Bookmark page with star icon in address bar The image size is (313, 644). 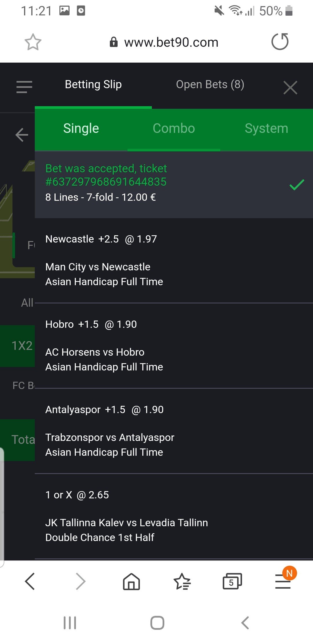[x=33, y=42]
